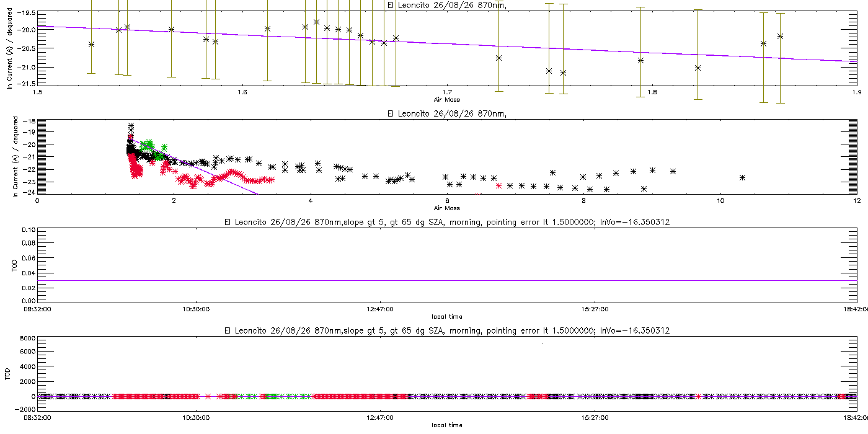Click the 1.7 tick label on the top plot axis
This screenshot has height=434, width=868.
pos(446,92)
